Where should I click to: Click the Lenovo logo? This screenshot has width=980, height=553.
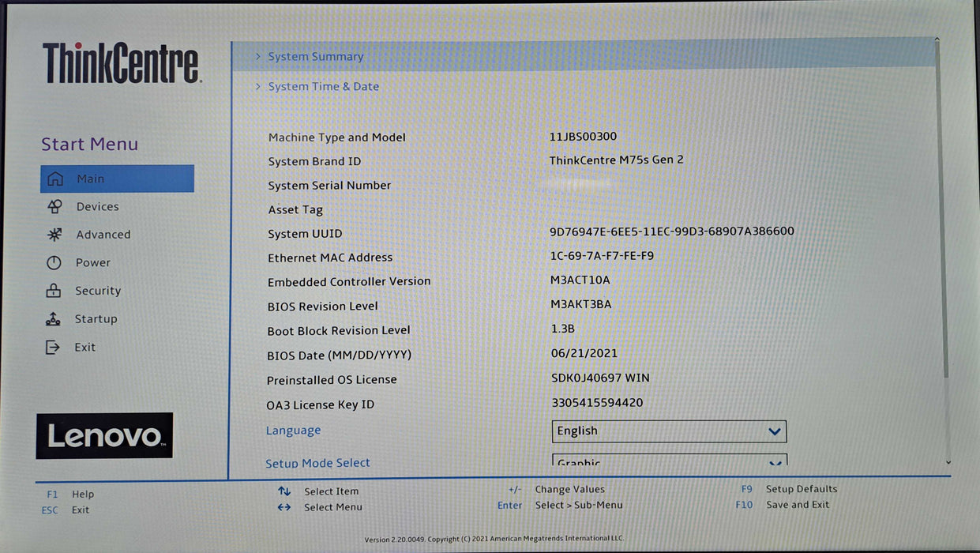(104, 435)
